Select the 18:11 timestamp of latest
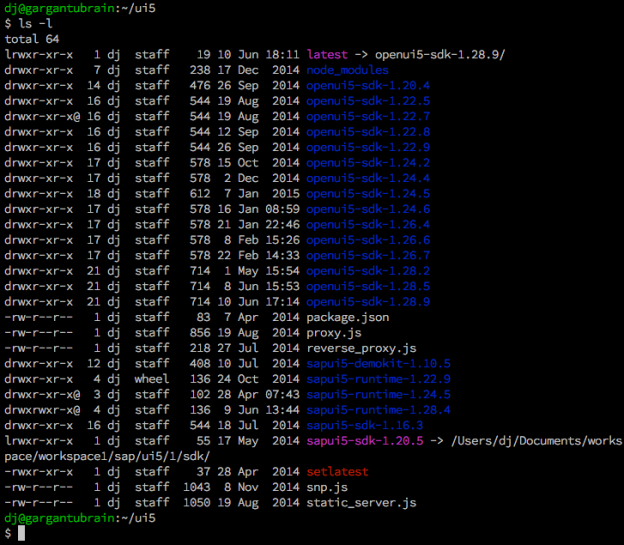 coord(282,55)
